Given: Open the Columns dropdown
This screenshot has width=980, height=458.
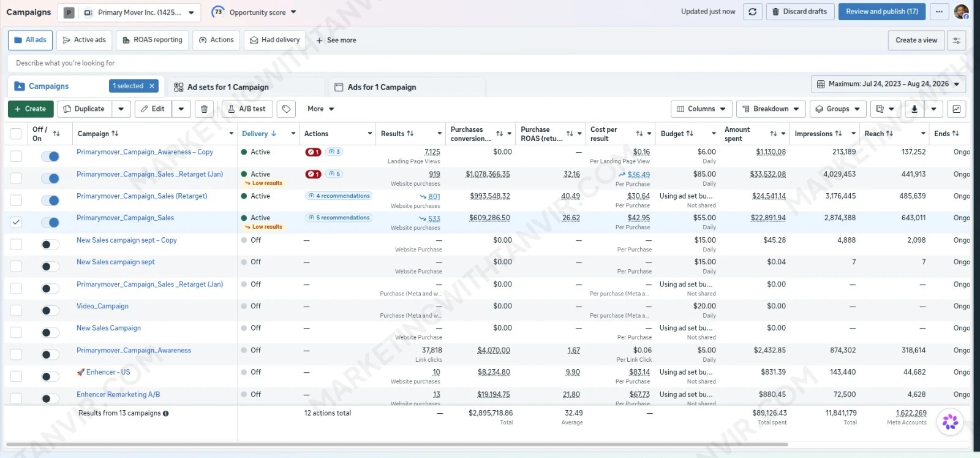Looking at the screenshot, I should [x=701, y=109].
